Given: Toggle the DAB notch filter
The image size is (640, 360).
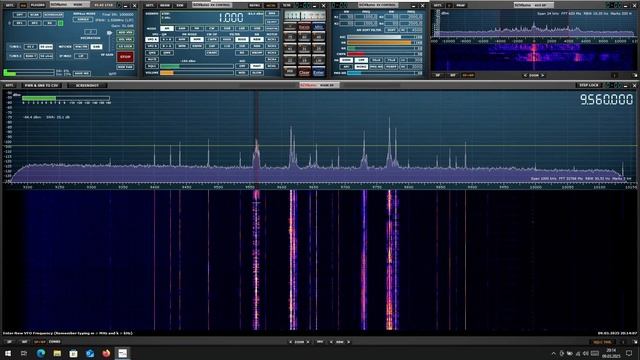Looking at the screenshot, I should coord(96,47).
